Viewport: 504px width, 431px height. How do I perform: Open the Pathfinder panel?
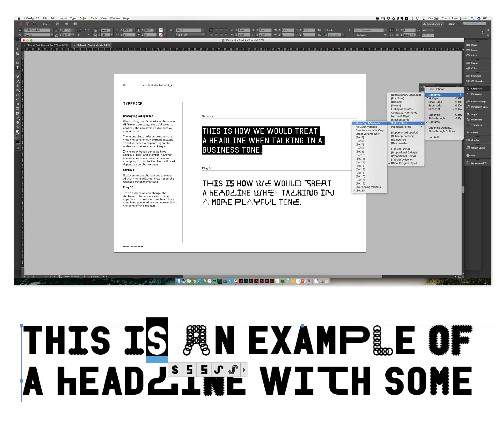pyautogui.click(x=476, y=120)
